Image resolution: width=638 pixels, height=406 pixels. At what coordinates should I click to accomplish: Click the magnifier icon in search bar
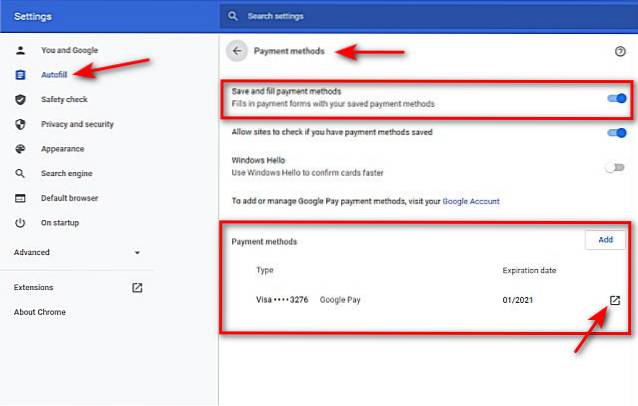233,16
